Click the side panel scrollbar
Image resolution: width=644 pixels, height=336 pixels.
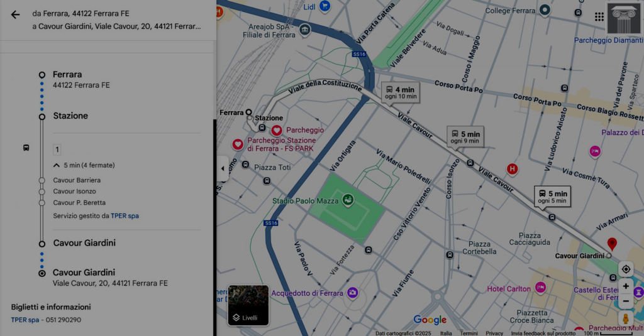pyautogui.click(x=214, y=228)
